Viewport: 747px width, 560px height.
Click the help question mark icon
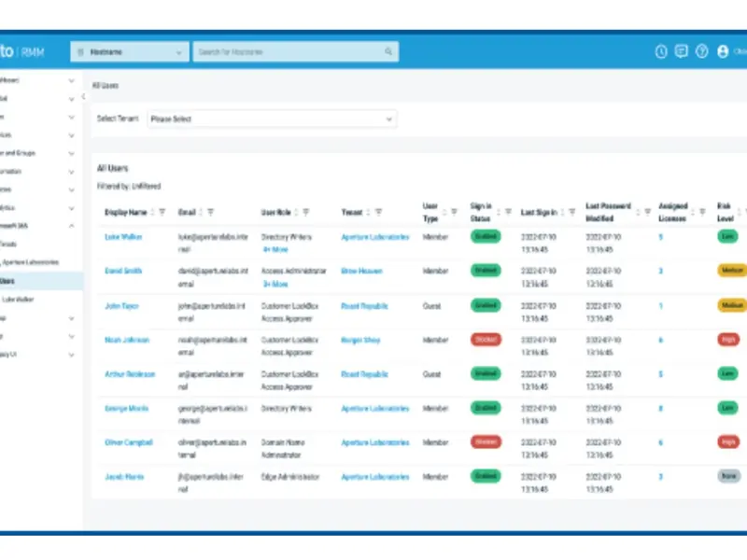click(x=702, y=52)
